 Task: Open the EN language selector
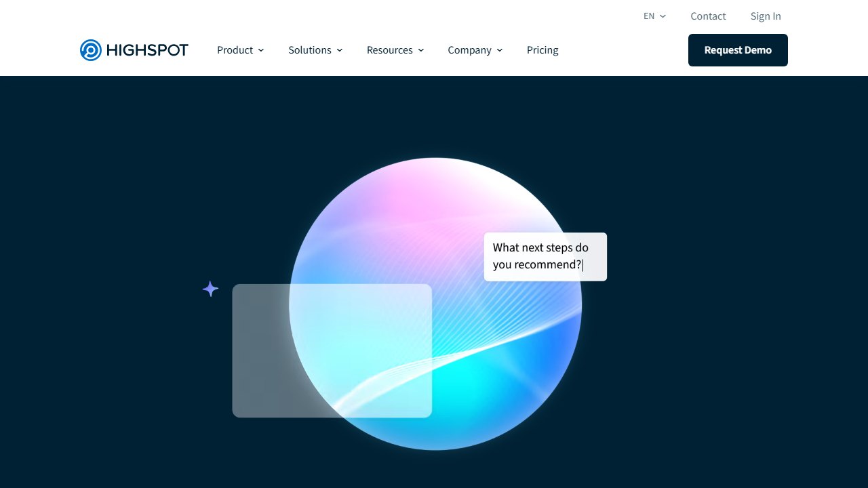654,16
